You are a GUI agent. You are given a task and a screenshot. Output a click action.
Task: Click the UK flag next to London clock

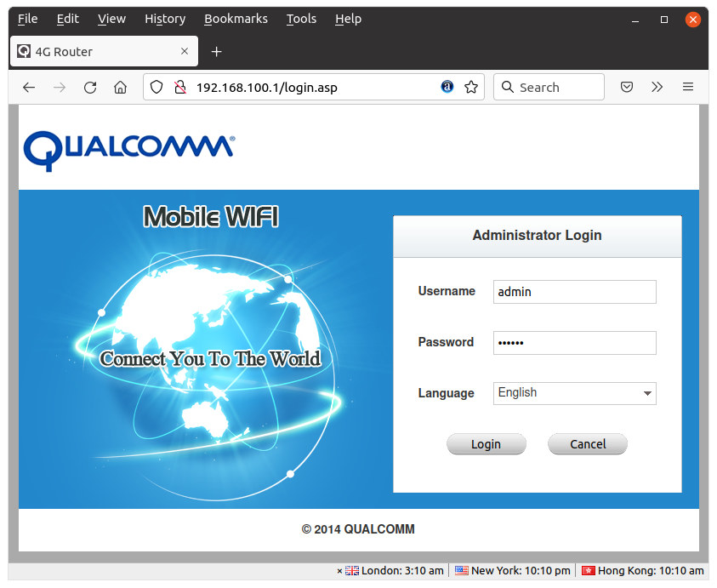[x=351, y=571]
